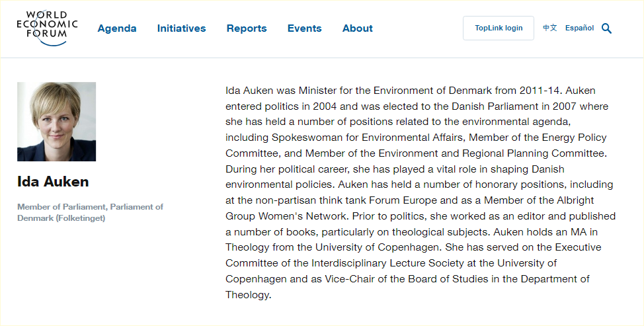Open the About page
Image resolution: width=644 pixels, height=326 pixels.
[358, 28]
